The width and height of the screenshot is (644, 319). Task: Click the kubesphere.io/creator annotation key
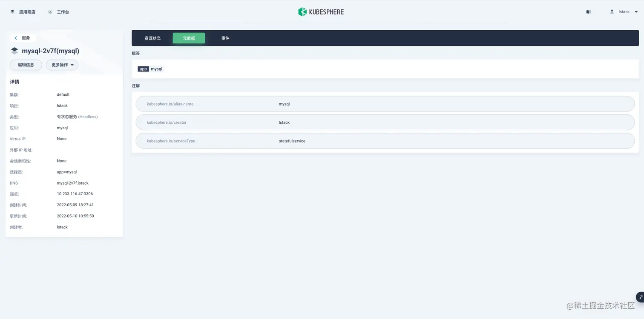click(167, 122)
